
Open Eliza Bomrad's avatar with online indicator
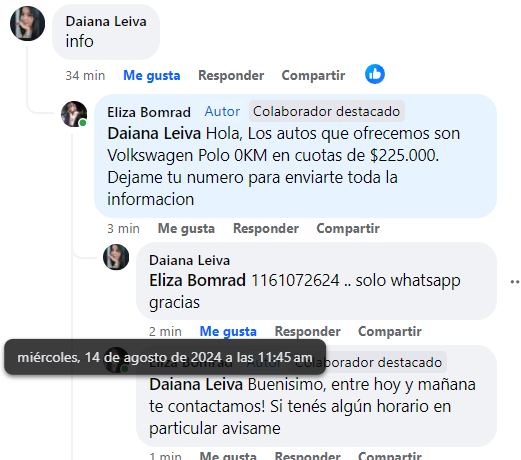click(74, 114)
